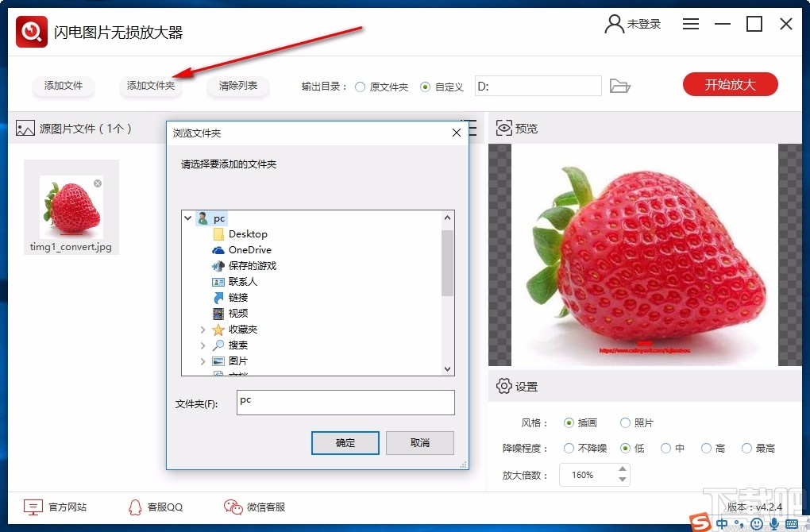Click the settings gear icon

[x=503, y=386]
